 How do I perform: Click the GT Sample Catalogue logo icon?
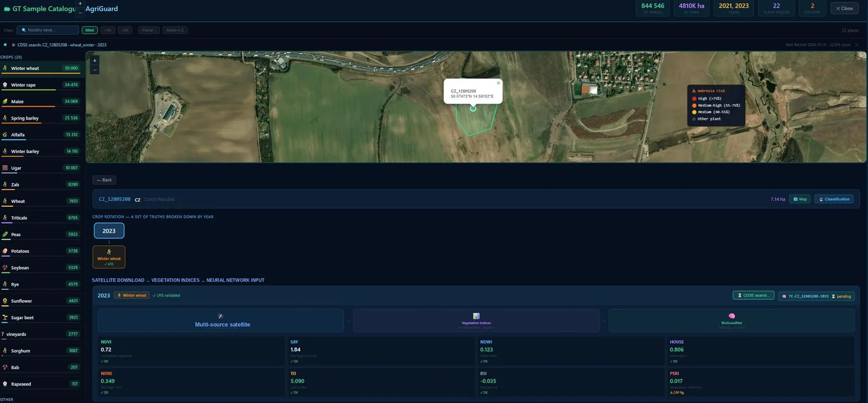[x=7, y=9]
